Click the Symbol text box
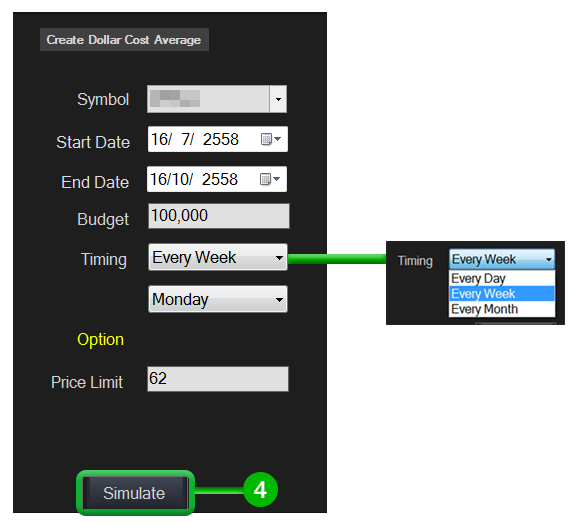Image resolution: width=579 pixels, height=531 pixels. [209, 99]
